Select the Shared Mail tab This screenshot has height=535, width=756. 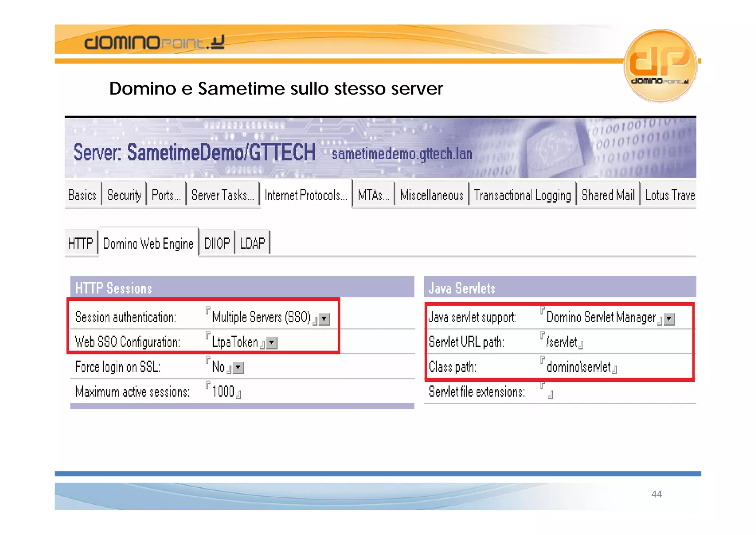(x=608, y=195)
